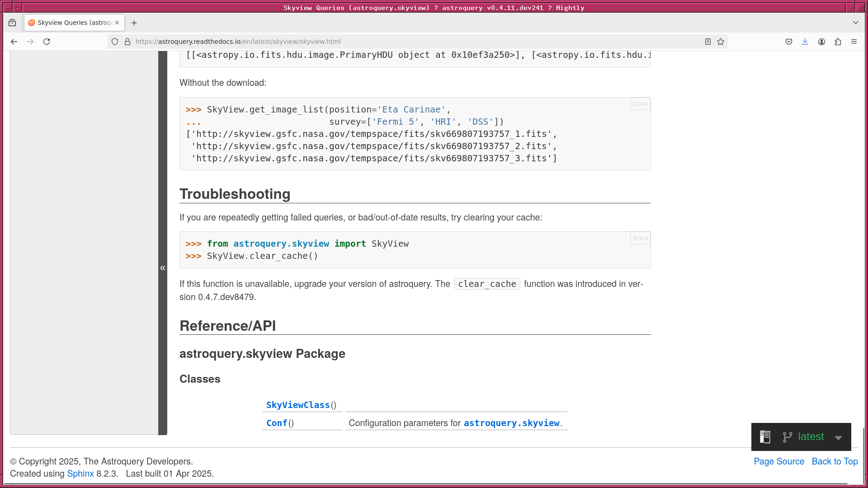868x488 pixels.
Task: Open the Extensions puzzle icon
Action: coord(838,42)
